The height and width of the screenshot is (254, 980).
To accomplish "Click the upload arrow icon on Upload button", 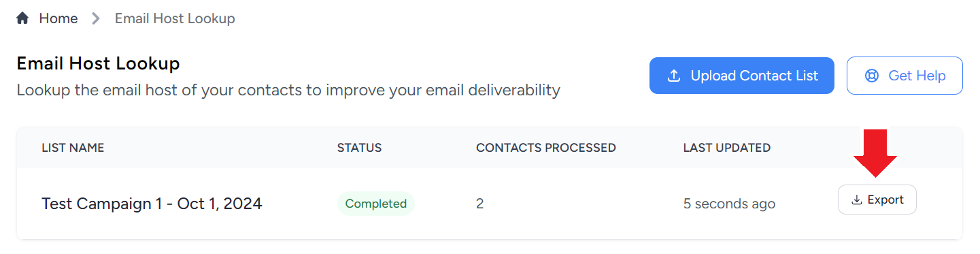I will (674, 76).
